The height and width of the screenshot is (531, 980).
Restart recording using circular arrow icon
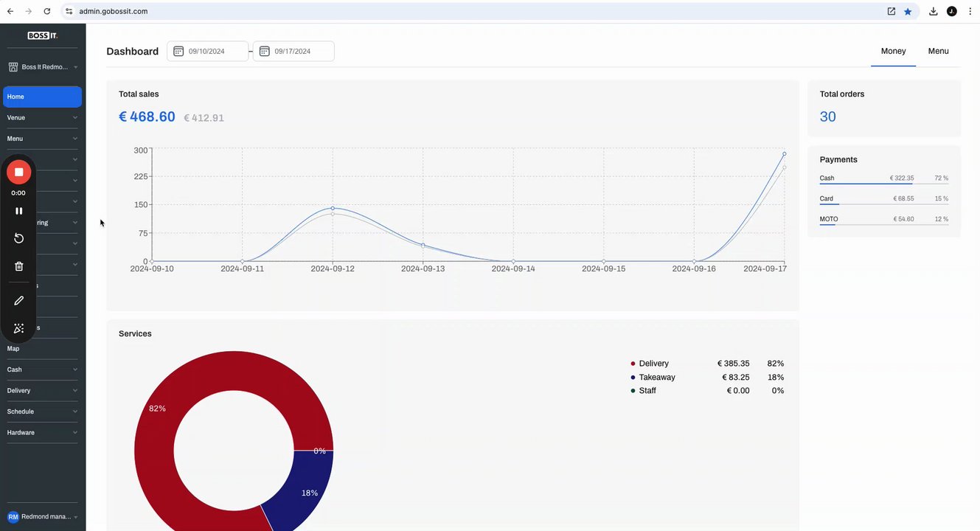(18, 238)
